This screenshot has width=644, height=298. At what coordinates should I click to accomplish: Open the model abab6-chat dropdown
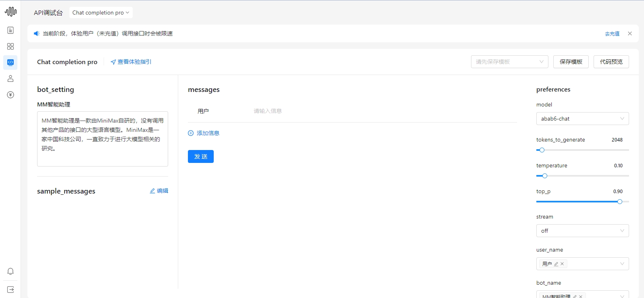pos(583,119)
